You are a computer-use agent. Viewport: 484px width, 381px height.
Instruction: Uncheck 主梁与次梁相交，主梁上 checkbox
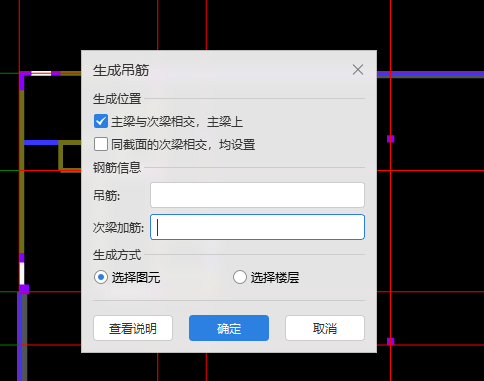pyautogui.click(x=101, y=121)
